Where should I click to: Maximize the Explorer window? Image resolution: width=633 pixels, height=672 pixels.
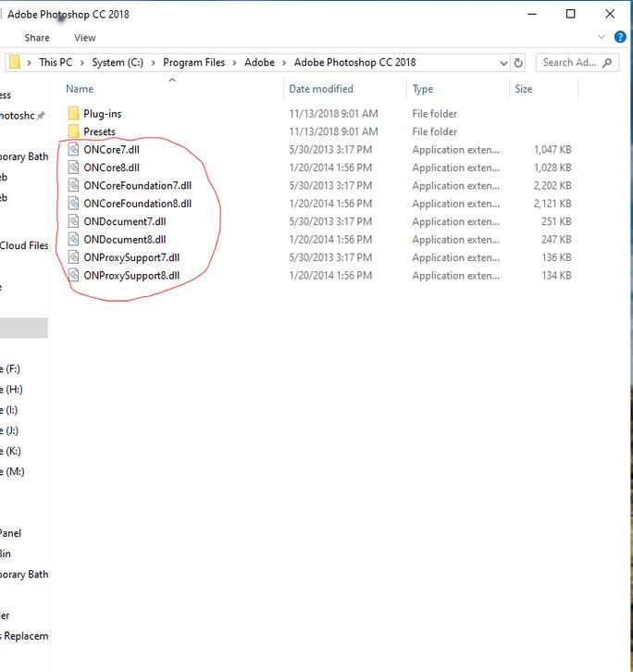point(570,14)
